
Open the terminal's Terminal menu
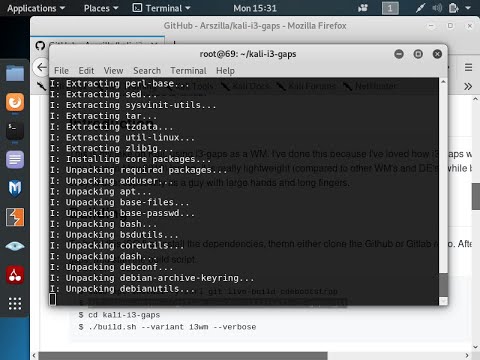click(188, 71)
